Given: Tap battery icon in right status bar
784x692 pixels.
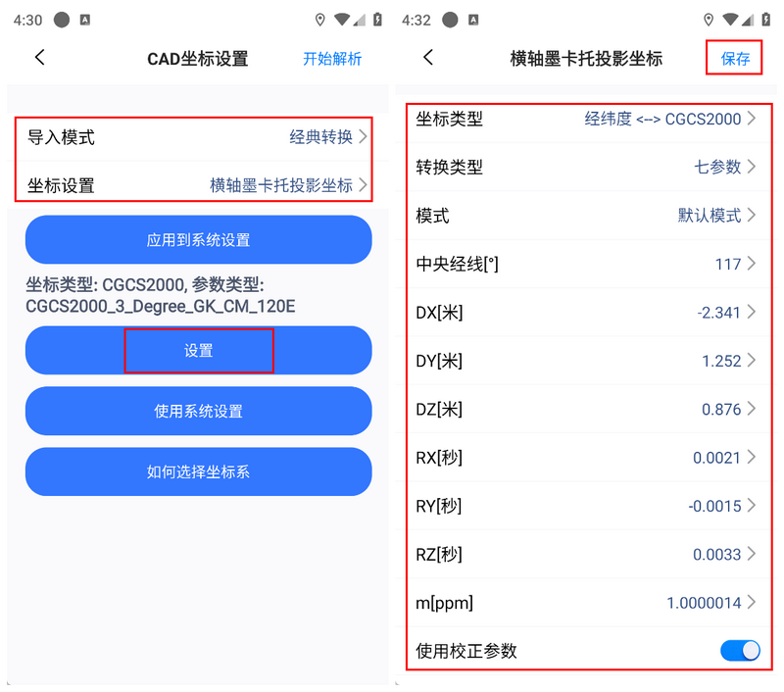Looking at the screenshot, I should point(765,20).
